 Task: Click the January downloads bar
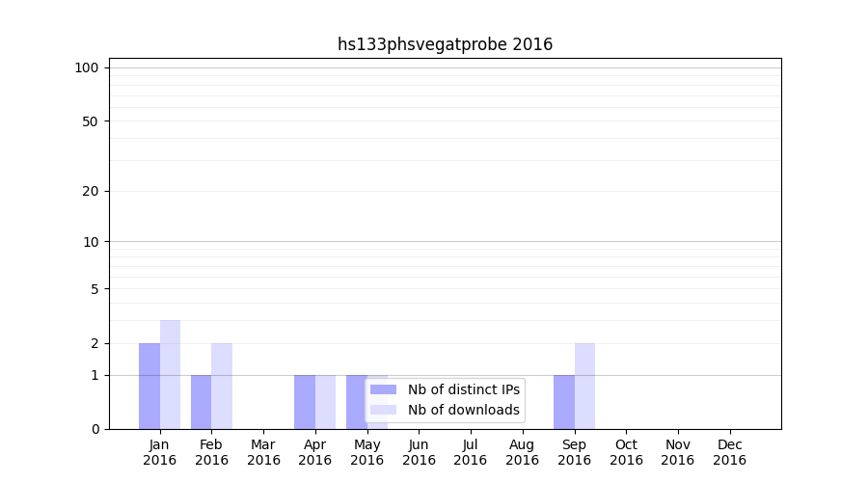pyautogui.click(x=170, y=374)
